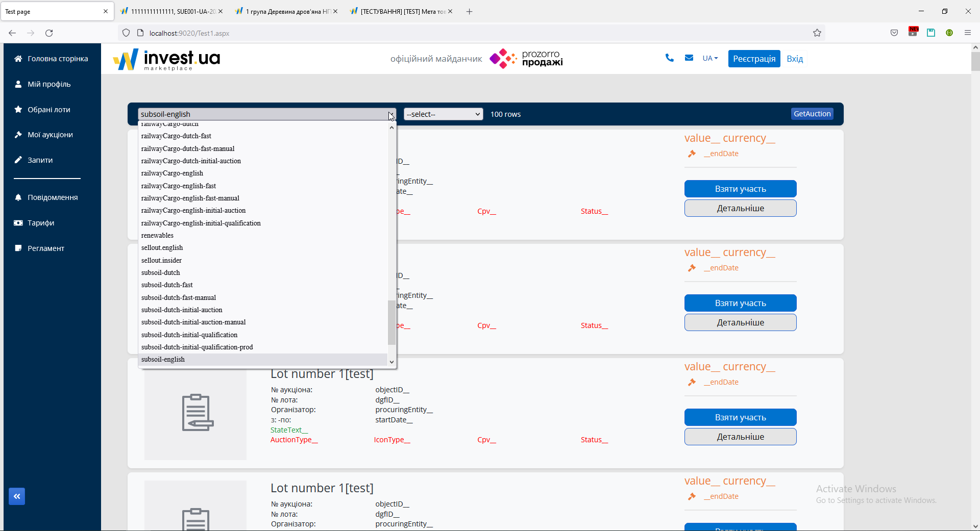Click the page vertical scrollbar thumb
The height and width of the screenshot is (531, 980).
975,61
